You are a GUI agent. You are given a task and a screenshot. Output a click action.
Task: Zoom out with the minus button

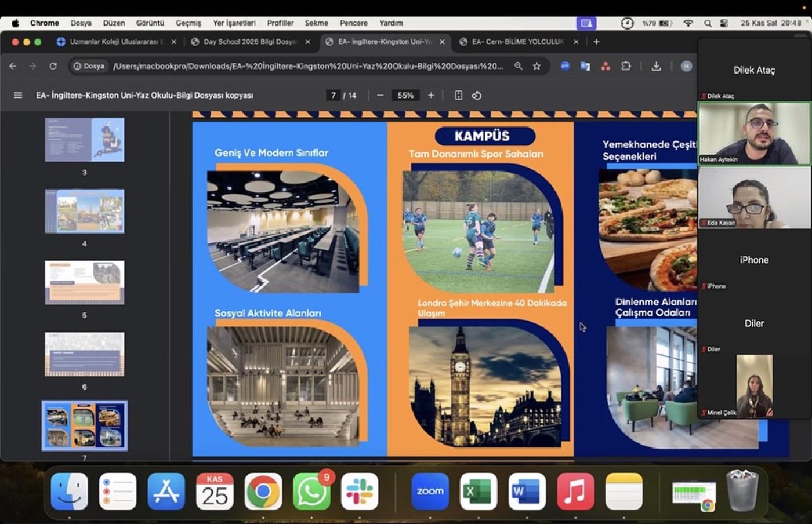click(x=380, y=95)
